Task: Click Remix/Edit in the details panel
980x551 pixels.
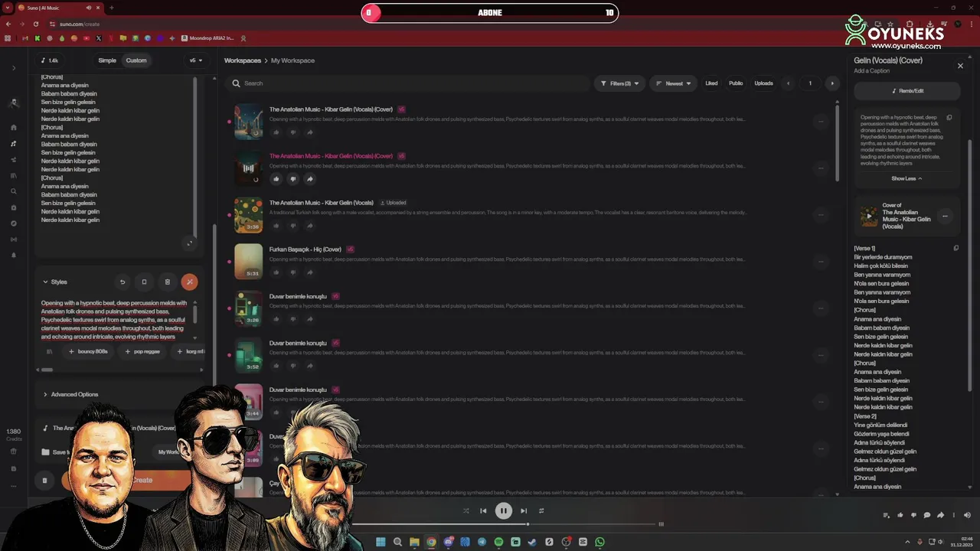Action: click(907, 91)
